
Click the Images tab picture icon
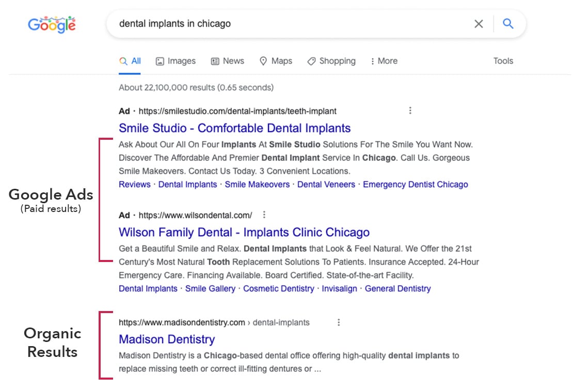pos(160,61)
